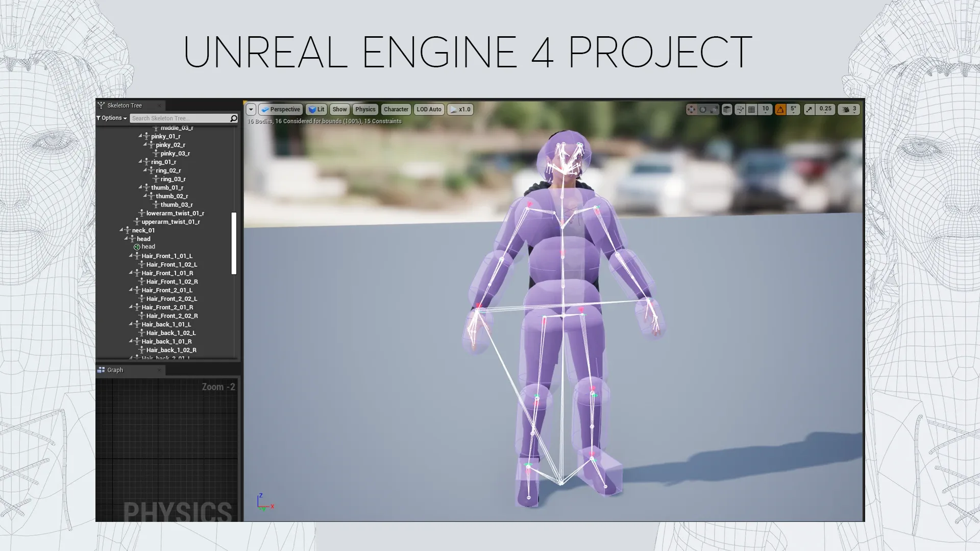Select the scale gizmo tool
Screen dimensions: 980x551
(714, 109)
